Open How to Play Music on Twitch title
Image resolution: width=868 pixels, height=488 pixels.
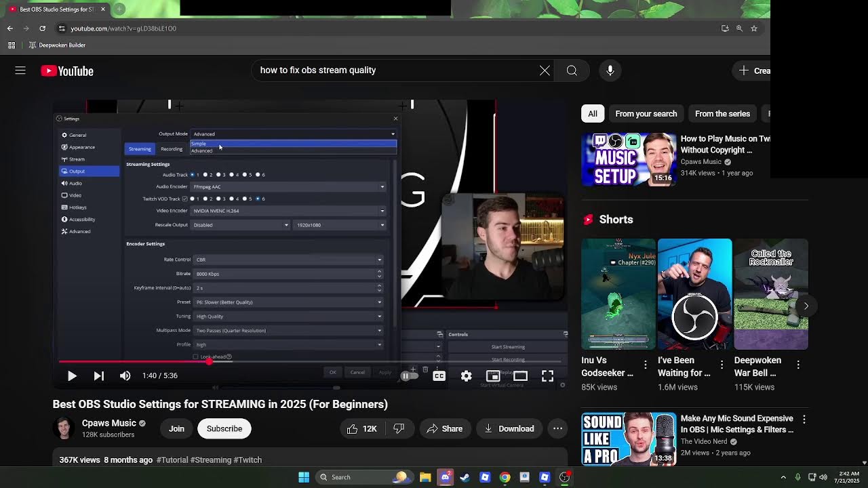(726, 144)
